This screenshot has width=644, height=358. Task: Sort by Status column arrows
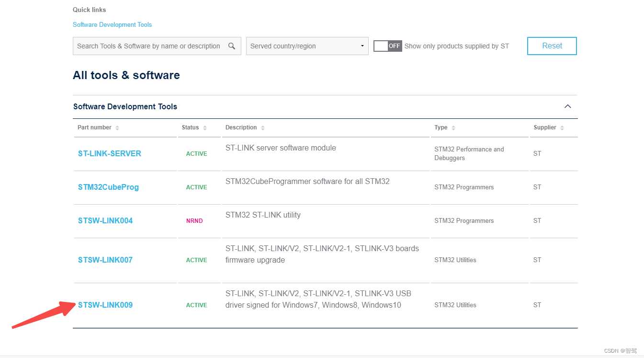coord(205,128)
